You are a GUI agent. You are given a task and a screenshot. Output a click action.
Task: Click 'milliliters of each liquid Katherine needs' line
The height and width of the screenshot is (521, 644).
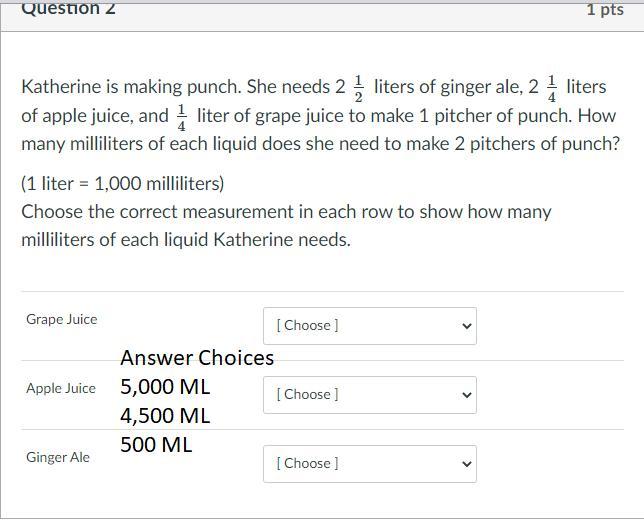coord(186,240)
